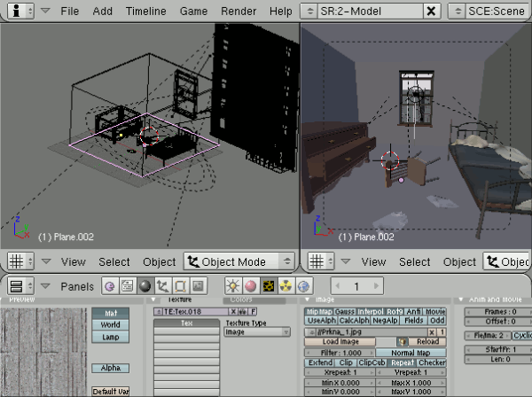Open Lamp buttons sub-context

[x=232, y=286]
